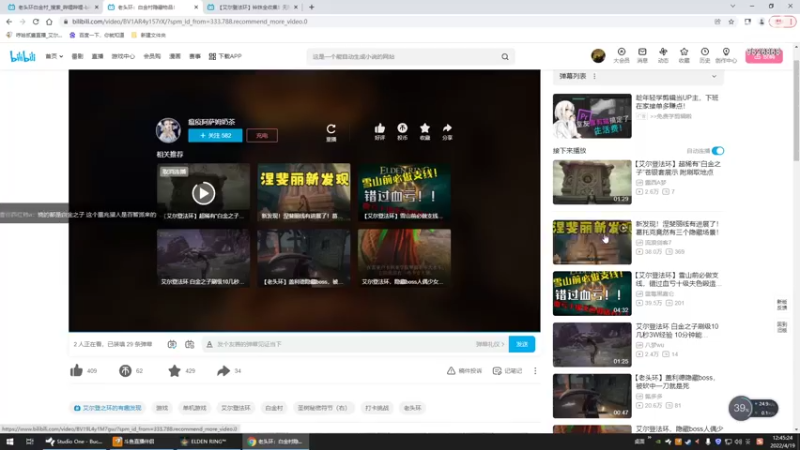The height and width of the screenshot is (450, 800).
Task: Switch to the 艾尔登法环 third browser tab
Action: [x=254, y=7]
